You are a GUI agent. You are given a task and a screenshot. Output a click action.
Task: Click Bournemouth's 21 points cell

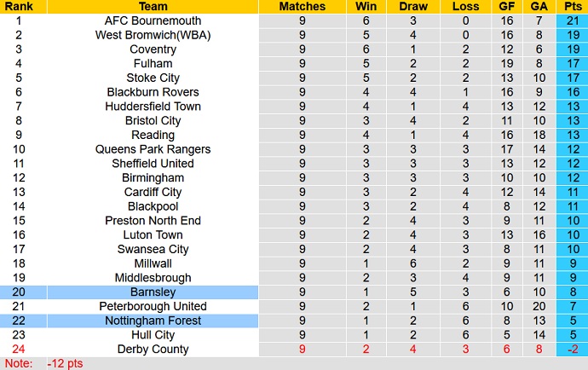click(570, 20)
